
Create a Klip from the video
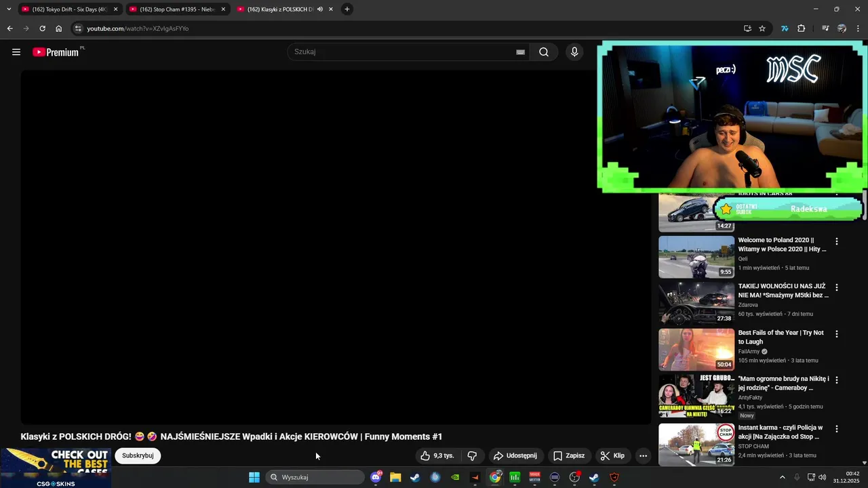click(x=612, y=455)
